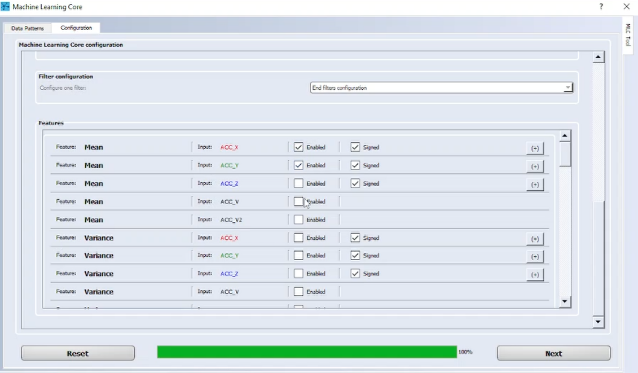Uncheck Signed for Variance ACC_Y
638x373 pixels.
pyautogui.click(x=355, y=255)
